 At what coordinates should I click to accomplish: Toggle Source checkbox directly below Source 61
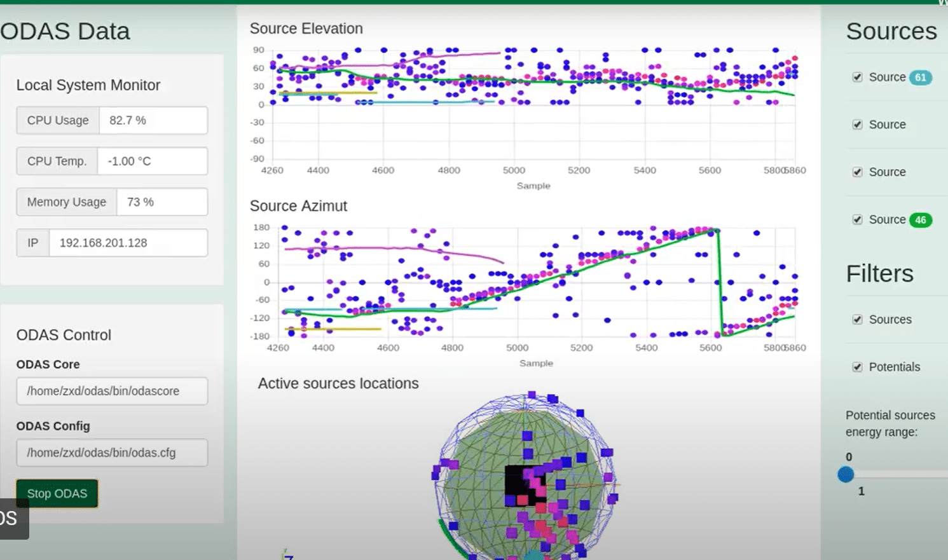pyautogui.click(x=857, y=125)
